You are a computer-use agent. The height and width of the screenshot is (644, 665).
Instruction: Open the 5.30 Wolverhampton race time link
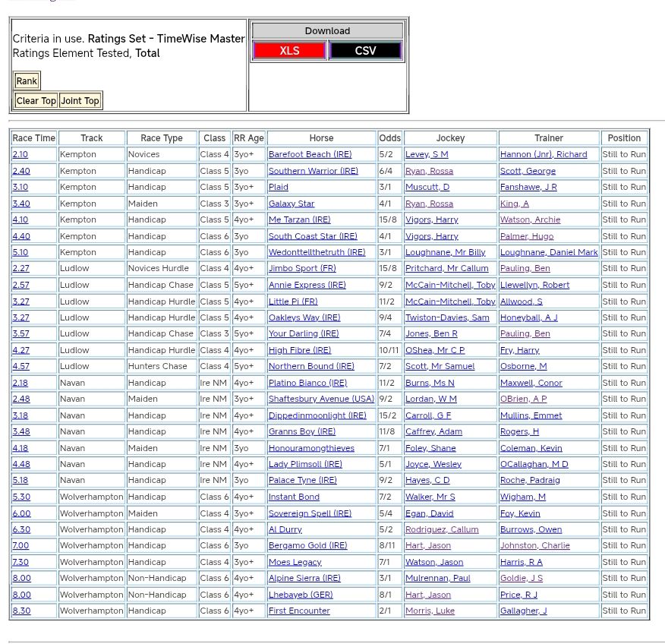coord(21,497)
